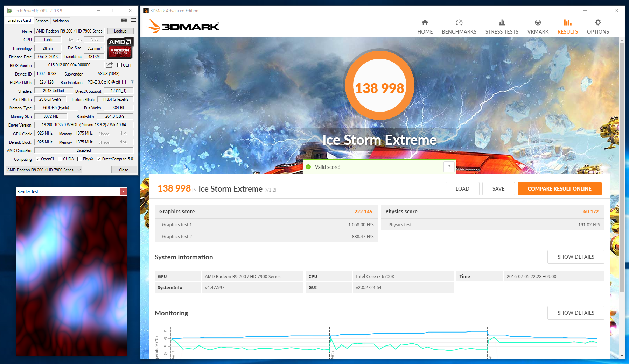
Task: Click the BIOS share/export icon in GPU-Z
Action: (110, 65)
